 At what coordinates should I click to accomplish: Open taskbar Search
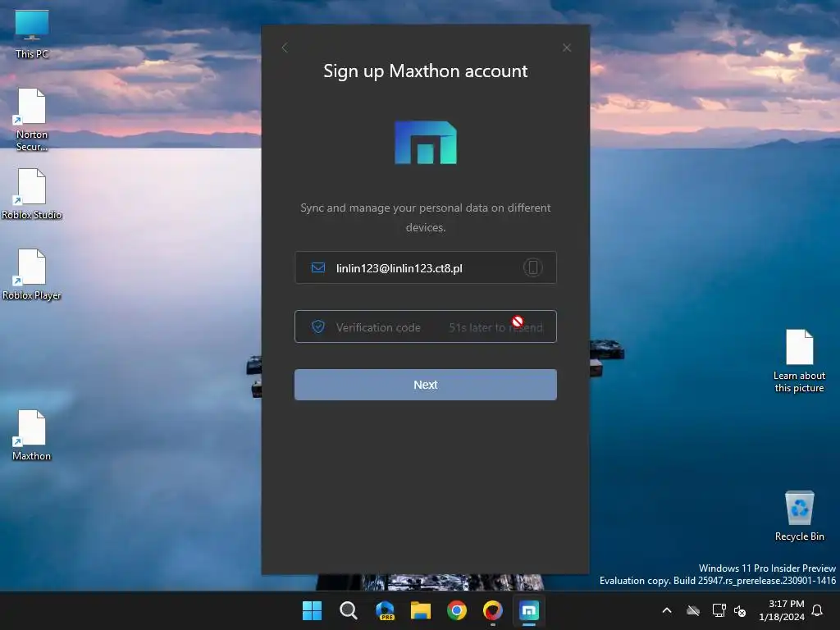pos(348,610)
